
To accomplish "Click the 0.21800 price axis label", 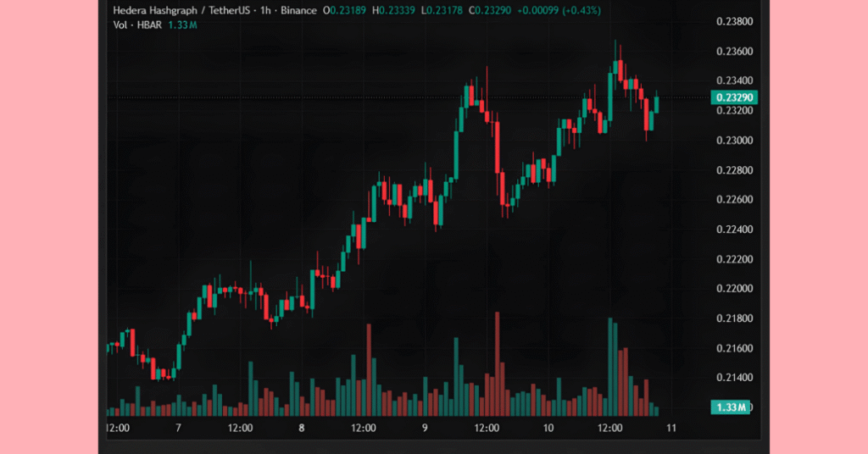I will [x=735, y=318].
